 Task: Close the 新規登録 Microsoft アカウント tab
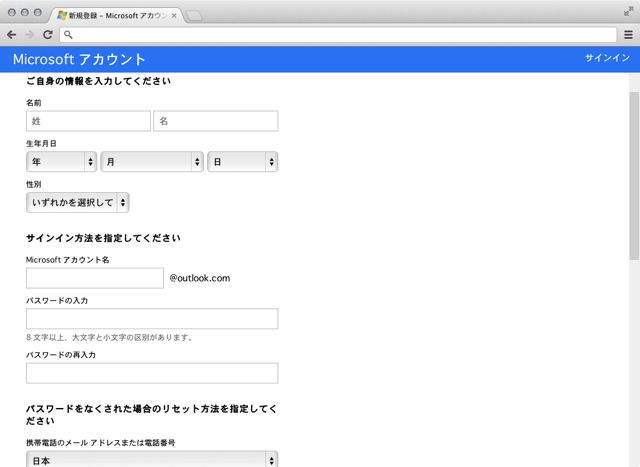174,16
